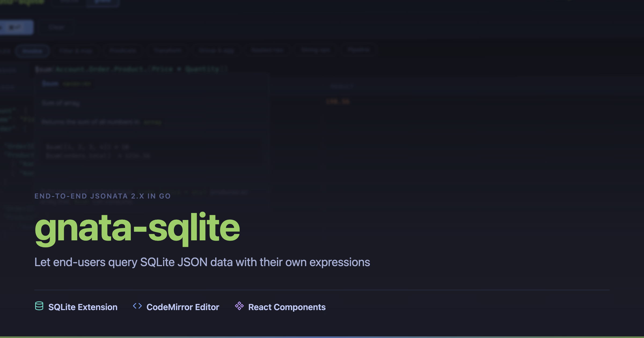This screenshot has width=644, height=338.
Task: Select $sum from the autocomplete suggestion popup
Action: (50, 83)
